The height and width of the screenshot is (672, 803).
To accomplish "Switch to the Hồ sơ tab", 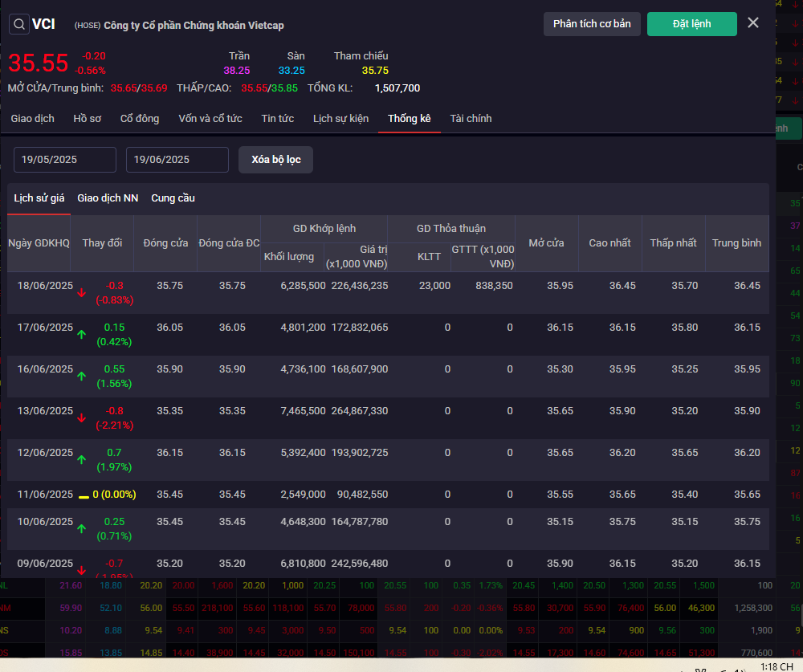I will click(87, 118).
